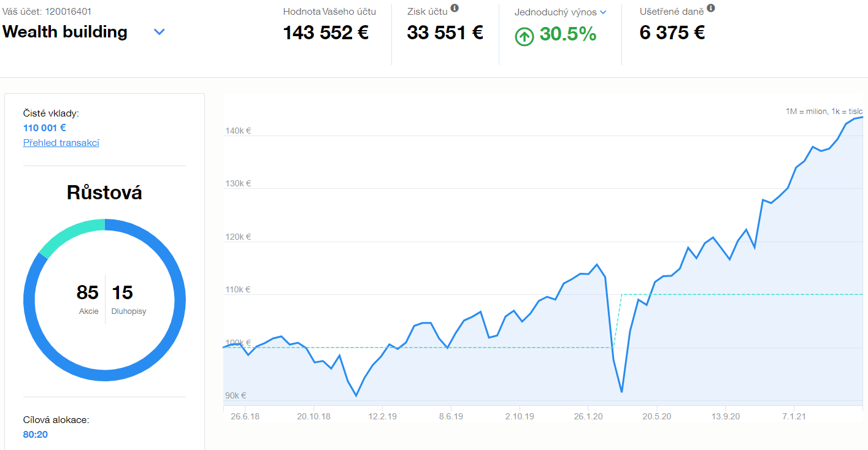Click the Wealth building account name
The height and width of the screenshot is (450, 868).
click(65, 32)
